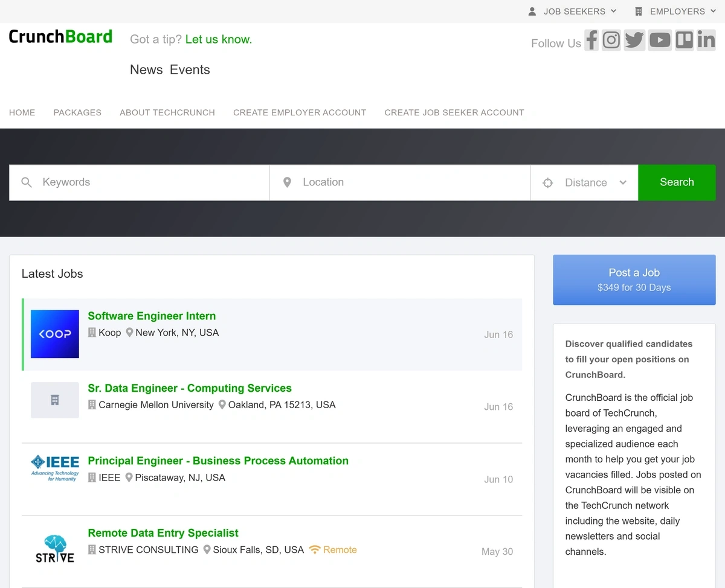Viewport: 725px width, 588px height.
Task: Click the 'Let us know.' tip link
Action: tap(219, 40)
